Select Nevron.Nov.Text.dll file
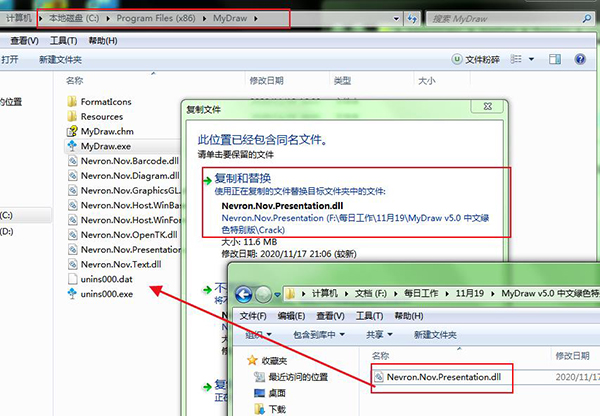 click(x=114, y=264)
